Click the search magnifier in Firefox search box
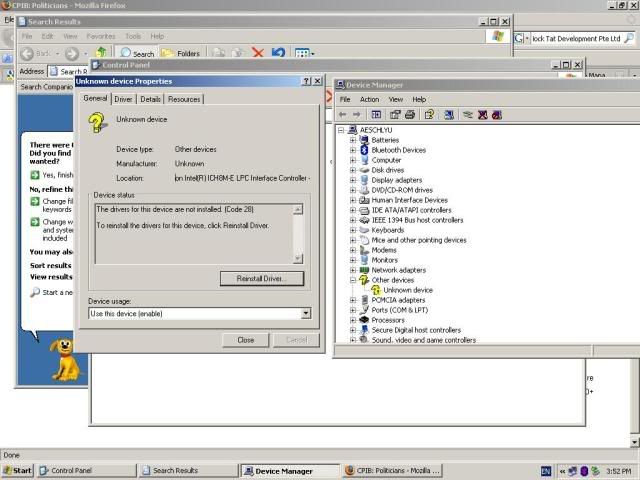This screenshot has width=640, height=480. [629, 38]
